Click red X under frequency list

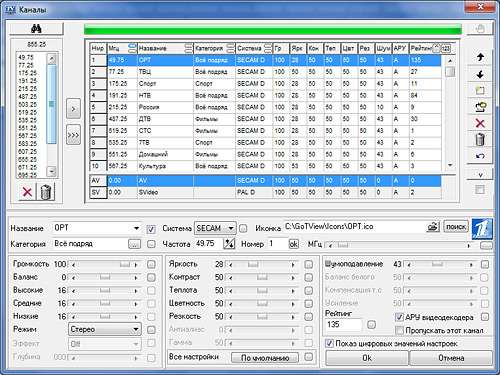point(27,192)
